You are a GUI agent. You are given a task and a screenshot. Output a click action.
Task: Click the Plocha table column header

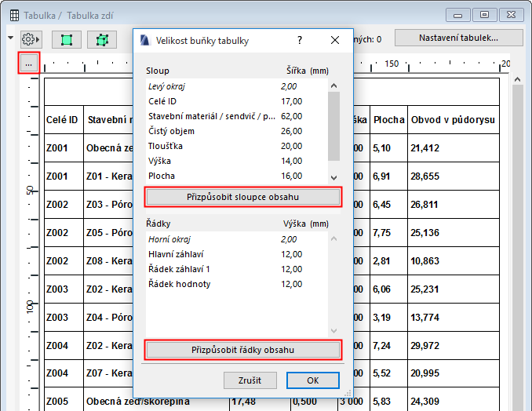(x=388, y=120)
